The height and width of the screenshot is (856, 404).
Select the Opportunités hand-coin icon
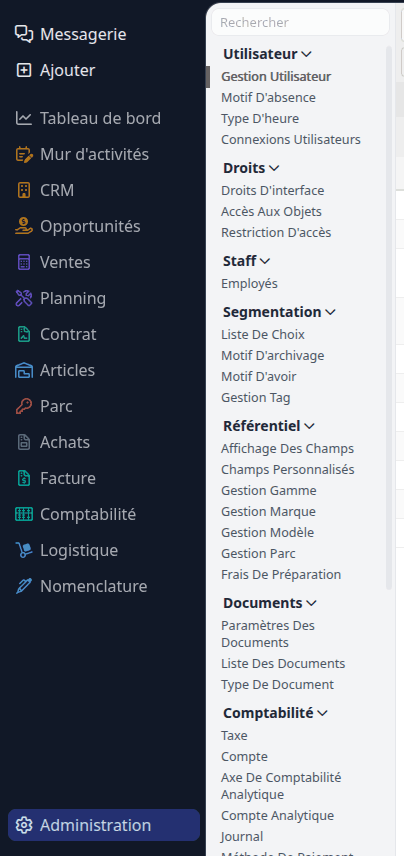point(23,227)
